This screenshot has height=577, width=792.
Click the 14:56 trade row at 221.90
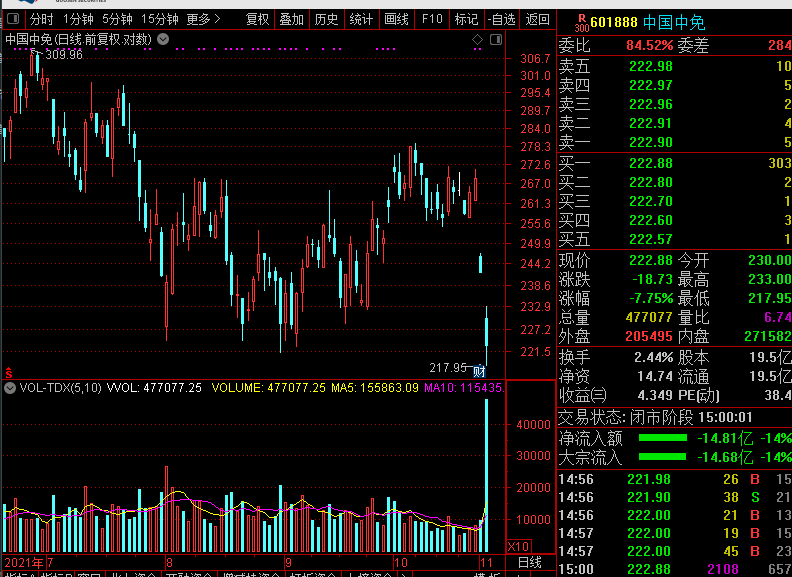(675, 497)
